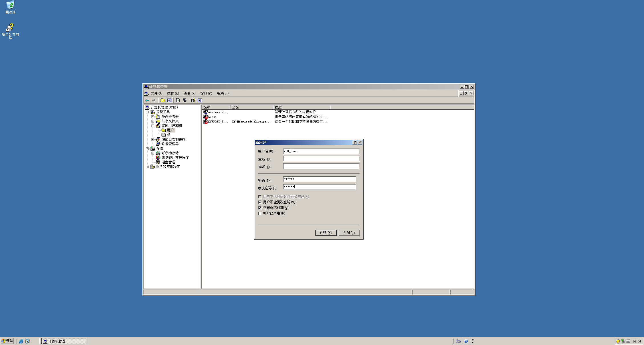Screen dimensions: 644x345
Task: Toggle the show/hide console tree icon
Action: point(169,100)
